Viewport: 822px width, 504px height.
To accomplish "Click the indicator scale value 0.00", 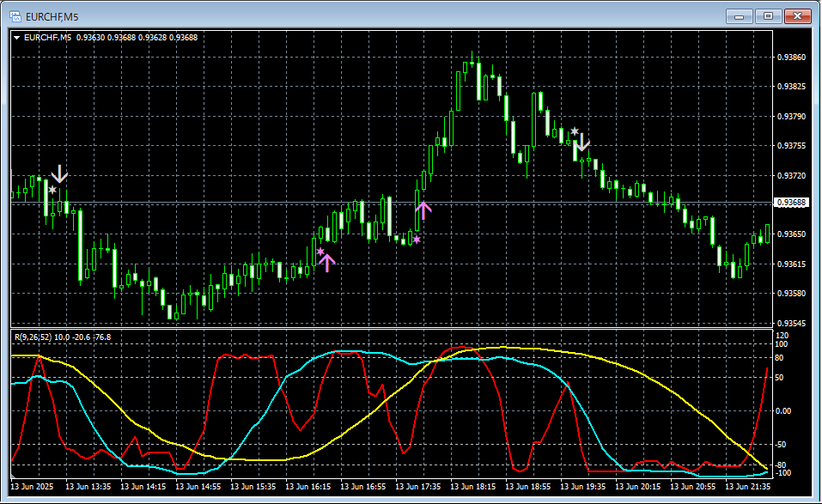I will tap(783, 411).
